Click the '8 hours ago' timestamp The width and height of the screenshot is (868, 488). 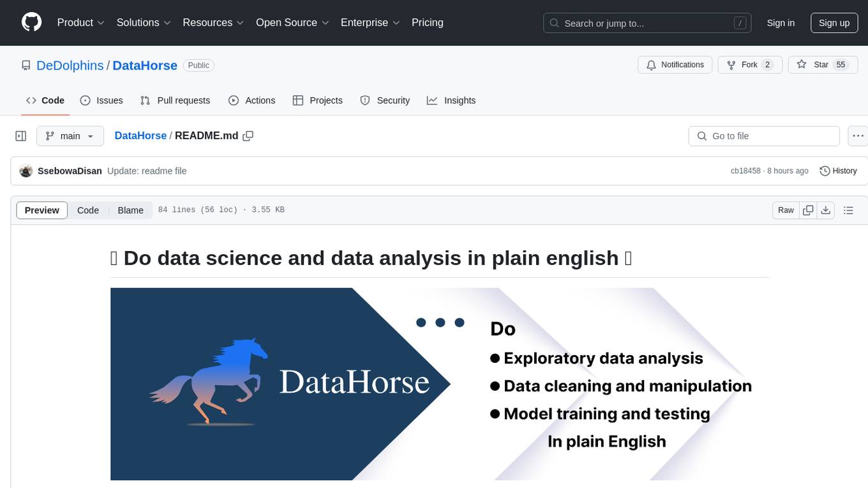(x=789, y=171)
